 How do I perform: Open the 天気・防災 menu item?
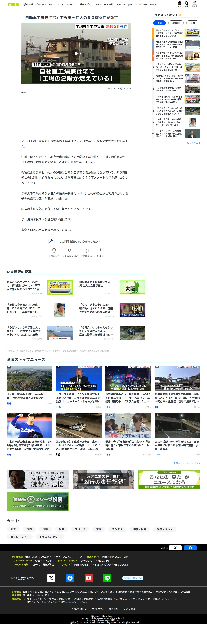109,5
